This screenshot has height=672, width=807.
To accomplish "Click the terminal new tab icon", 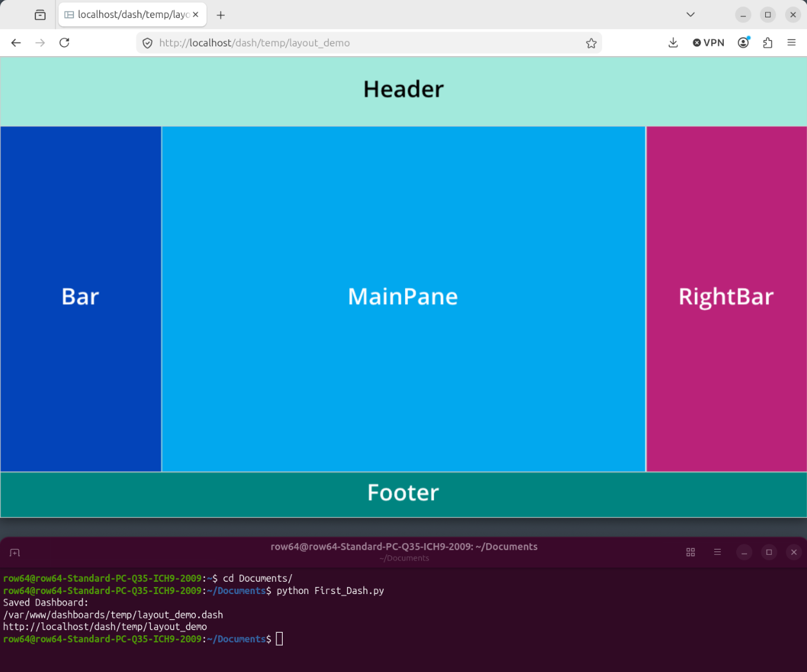I will click(15, 553).
